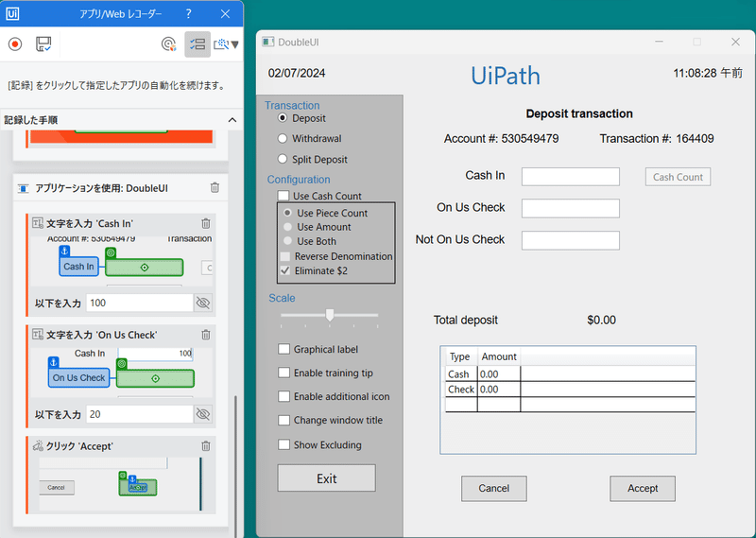This screenshot has height=538, width=756.
Task: Click the Account # 530549479 label
Action: tap(501, 139)
